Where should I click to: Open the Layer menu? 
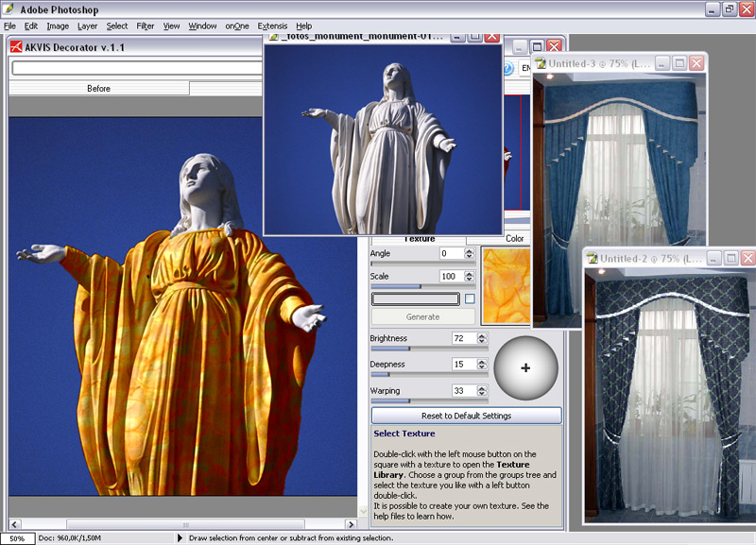[87, 26]
